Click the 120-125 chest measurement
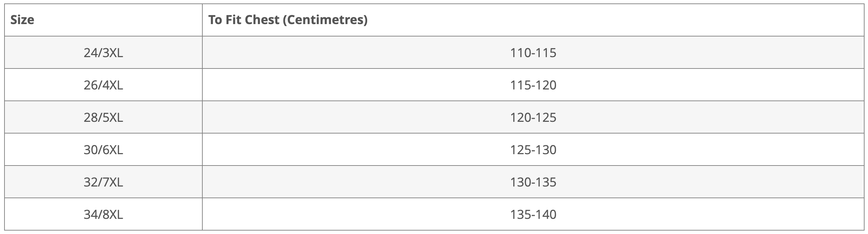 (x=533, y=117)
